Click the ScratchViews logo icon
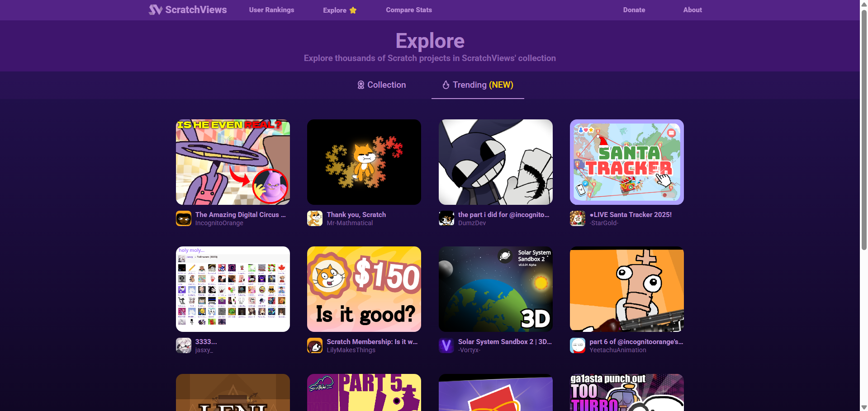This screenshot has width=868, height=411. (155, 9)
